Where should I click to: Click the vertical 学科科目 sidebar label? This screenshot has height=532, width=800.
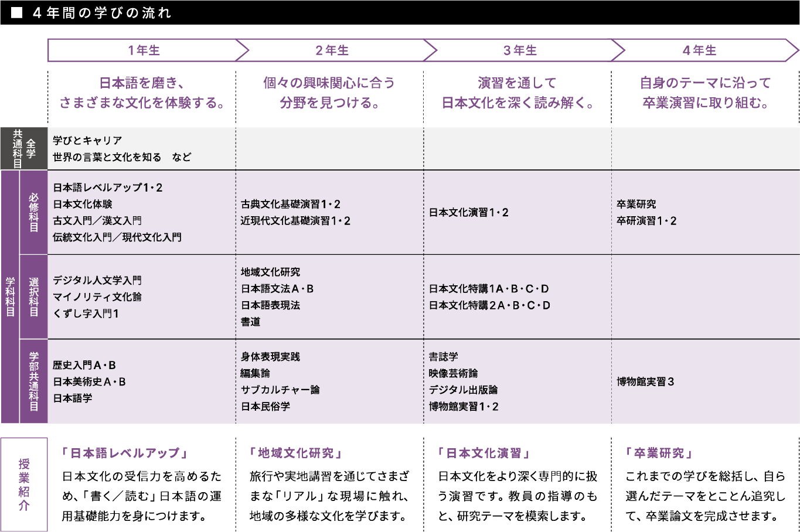click(10, 297)
